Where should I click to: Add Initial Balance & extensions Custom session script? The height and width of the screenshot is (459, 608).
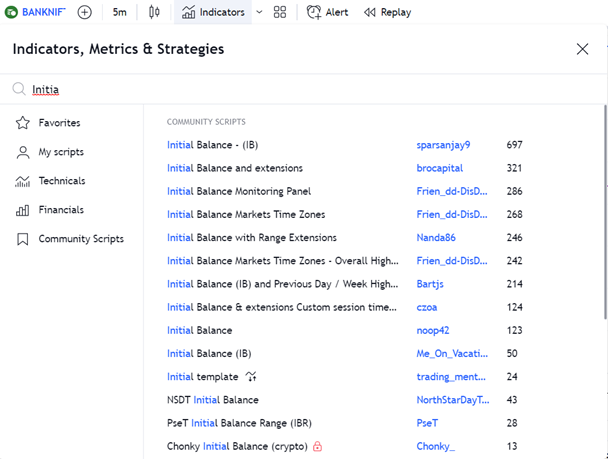[x=282, y=307]
